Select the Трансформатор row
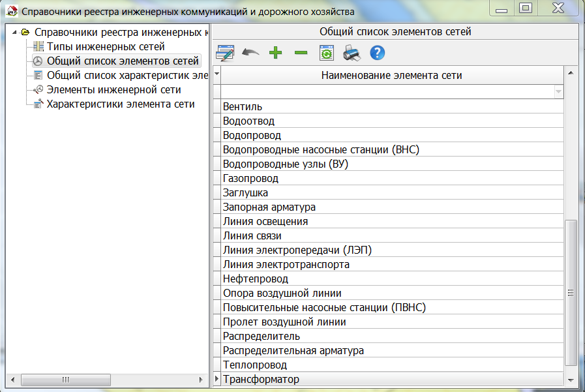Viewport: 585px width, 392px height. (326, 378)
